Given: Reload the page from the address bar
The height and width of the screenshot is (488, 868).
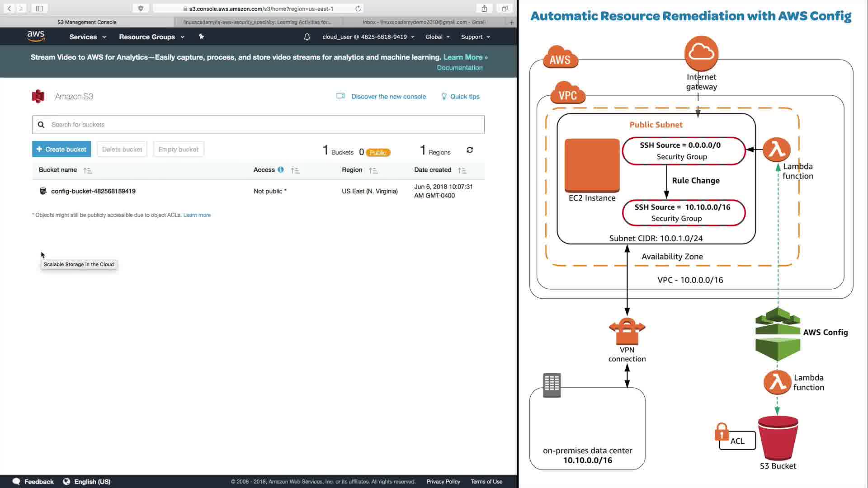Looking at the screenshot, I should pyautogui.click(x=358, y=9).
